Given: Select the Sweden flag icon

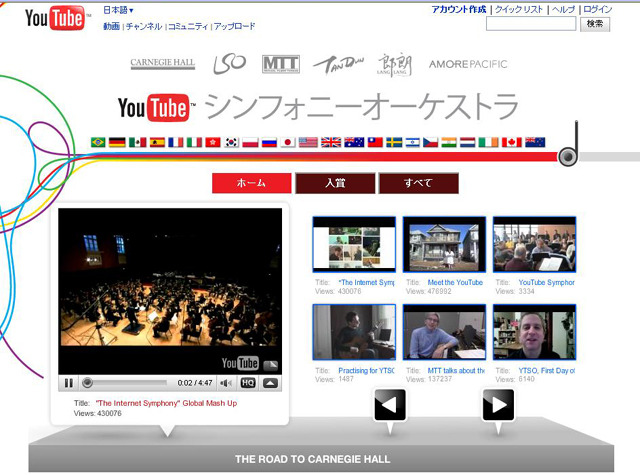Looking at the screenshot, I should pyautogui.click(x=394, y=142).
